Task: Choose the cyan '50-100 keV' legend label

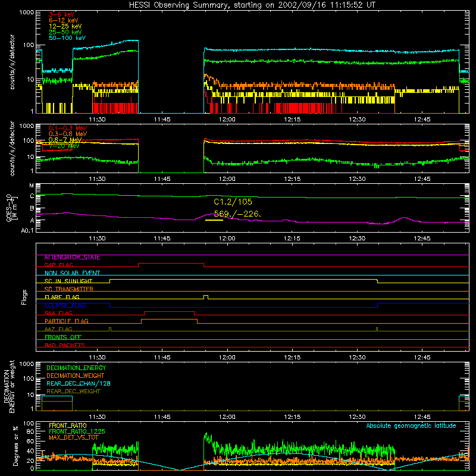Action: click(67, 38)
